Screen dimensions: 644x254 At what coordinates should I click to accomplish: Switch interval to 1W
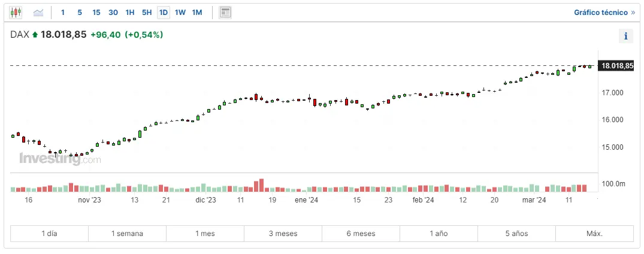click(180, 12)
